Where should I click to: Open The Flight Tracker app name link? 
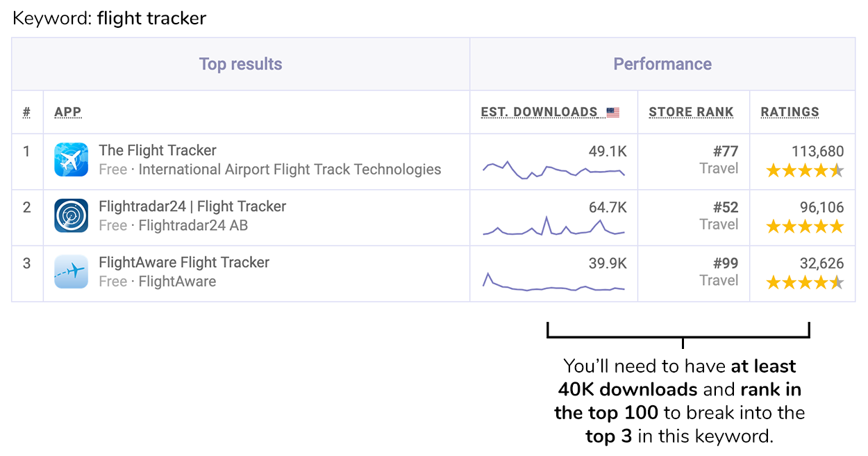[x=157, y=150]
